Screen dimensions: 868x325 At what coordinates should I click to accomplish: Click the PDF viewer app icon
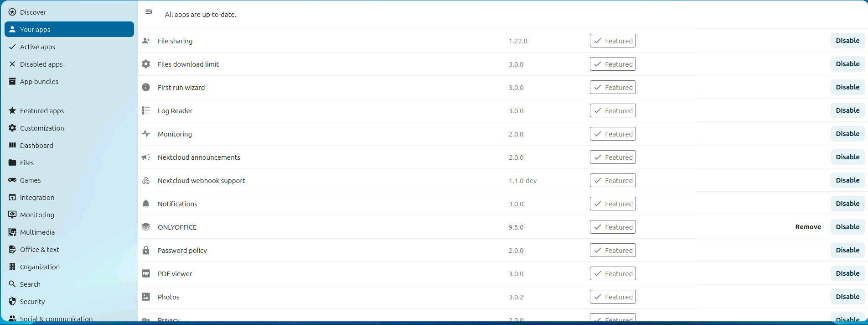(x=146, y=273)
